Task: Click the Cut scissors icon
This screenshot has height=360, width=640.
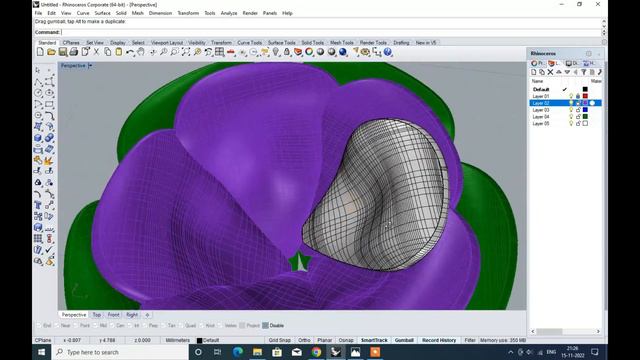Action: pyautogui.click(x=96, y=52)
